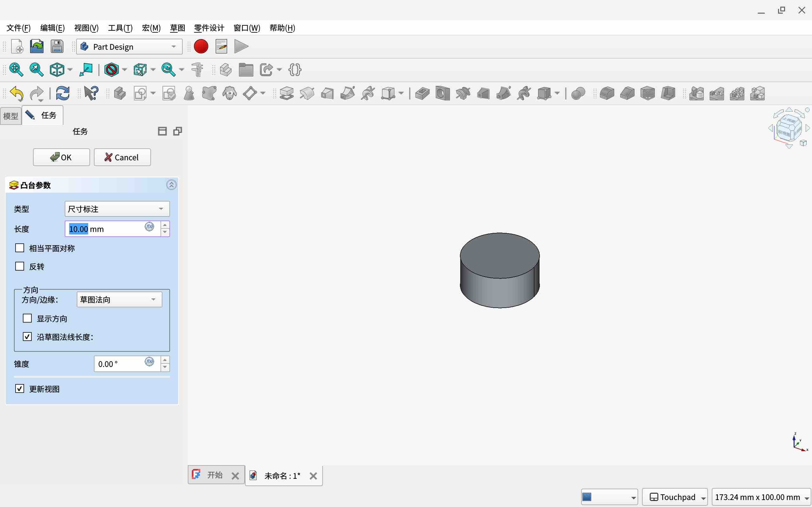Click the What's This help cursor icon
Viewport: 812px width, 507px height.
coord(91,93)
